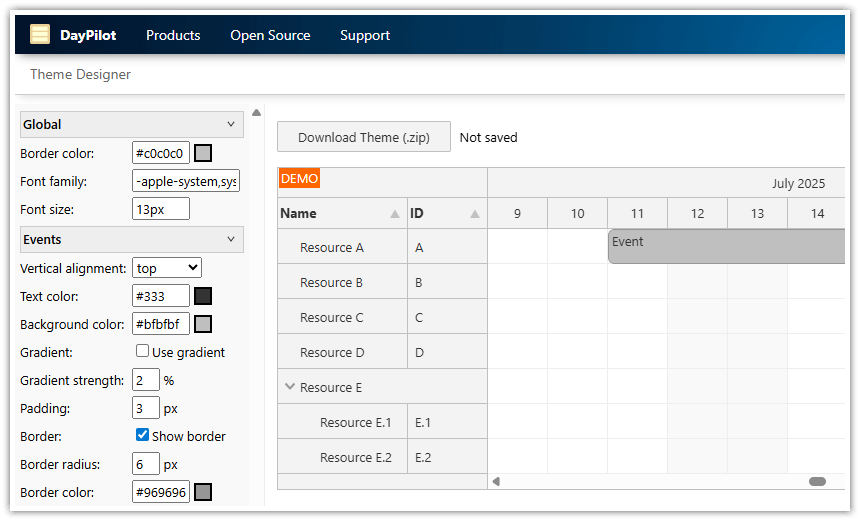Click the Name column sort triangle
The image size is (860, 521).
tap(395, 214)
